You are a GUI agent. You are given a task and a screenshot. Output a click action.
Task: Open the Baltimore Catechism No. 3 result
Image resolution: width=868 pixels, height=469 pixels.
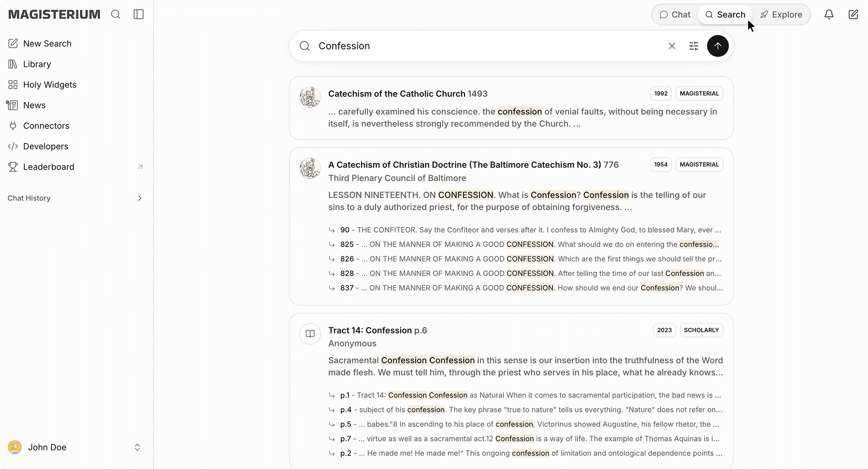pos(473,165)
